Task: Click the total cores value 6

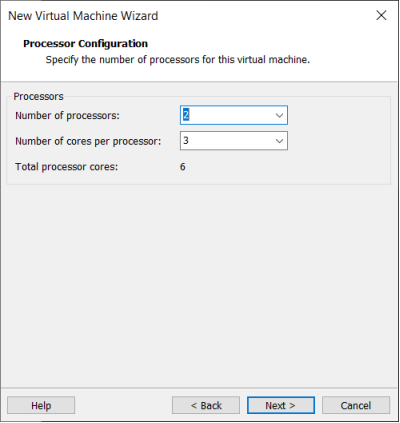Action: (183, 167)
